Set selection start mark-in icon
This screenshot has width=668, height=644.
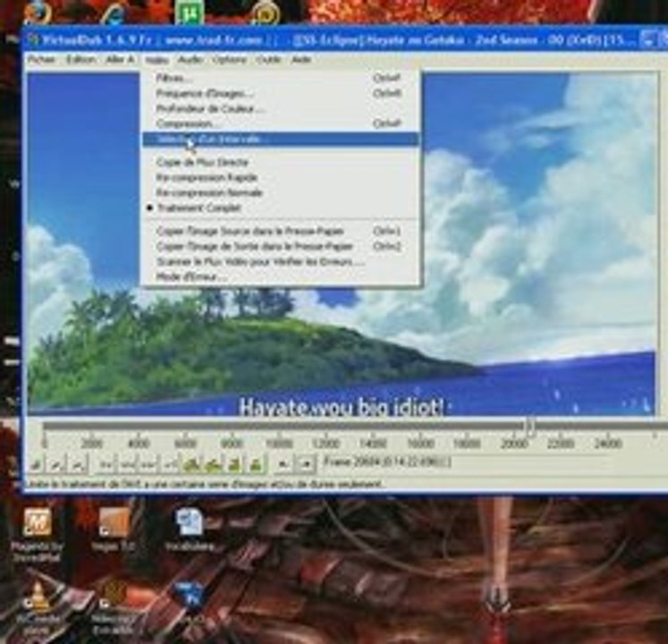(x=283, y=464)
